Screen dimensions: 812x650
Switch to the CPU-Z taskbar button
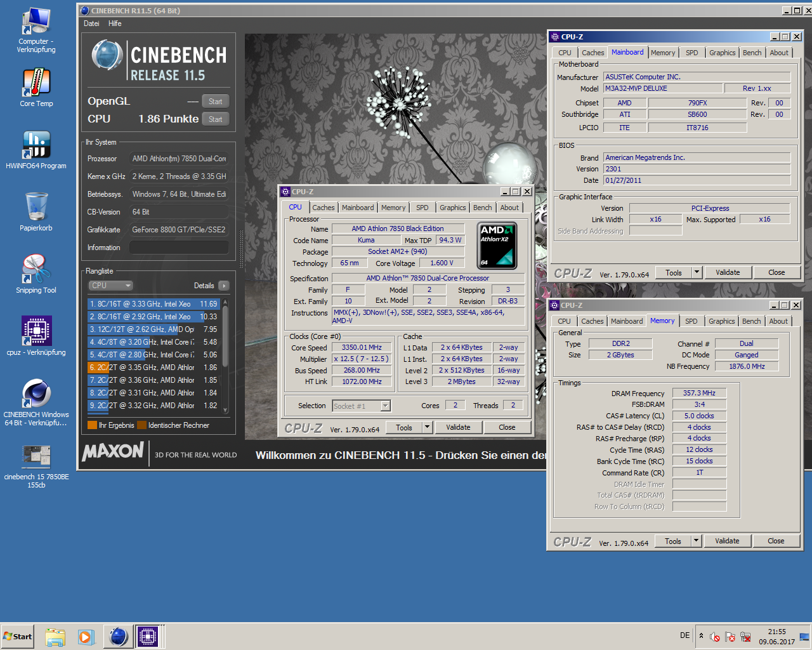tap(148, 637)
